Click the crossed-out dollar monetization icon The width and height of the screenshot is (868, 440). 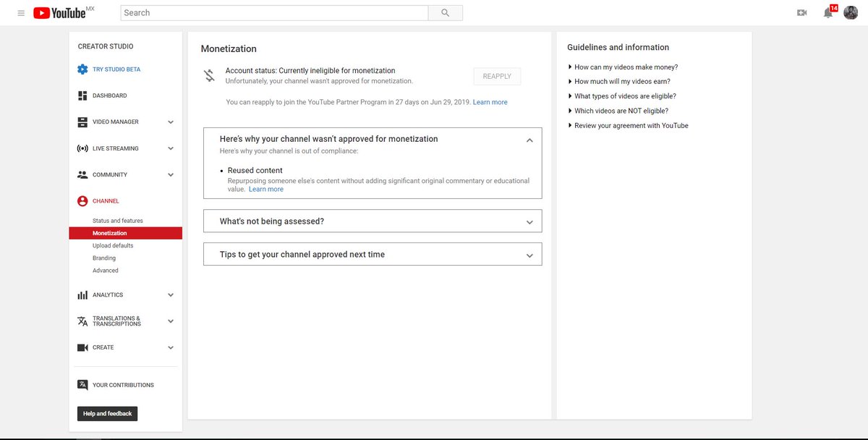coord(209,75)
